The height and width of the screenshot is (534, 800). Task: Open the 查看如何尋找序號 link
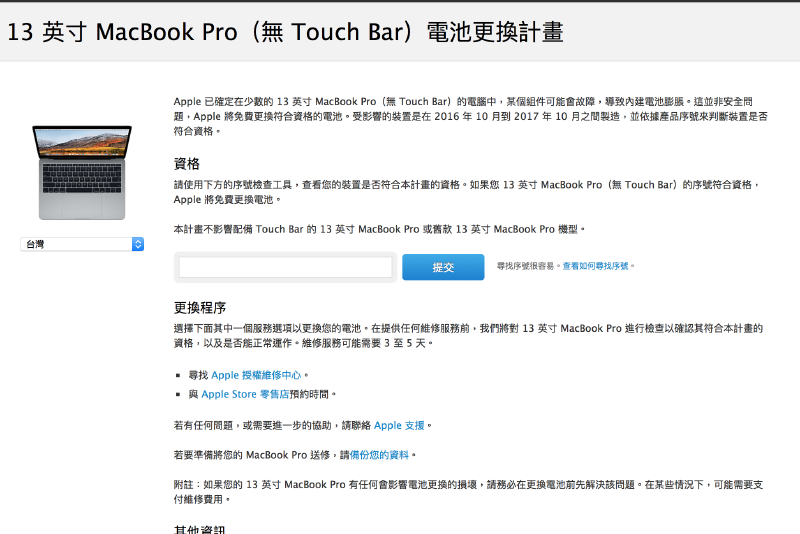597,267
